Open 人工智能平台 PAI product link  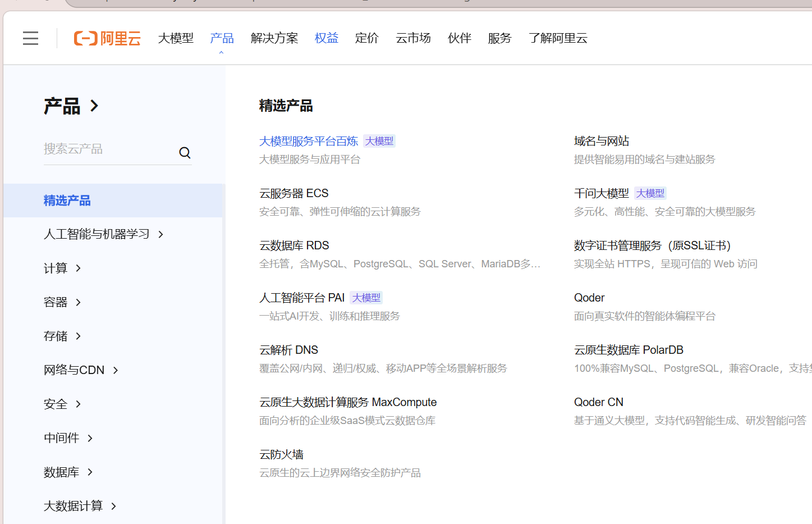click(x=302, y=298)
